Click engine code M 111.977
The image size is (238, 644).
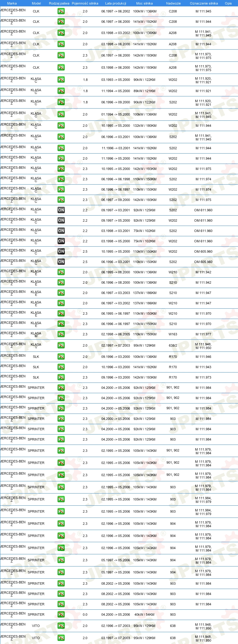coord(203,334)
